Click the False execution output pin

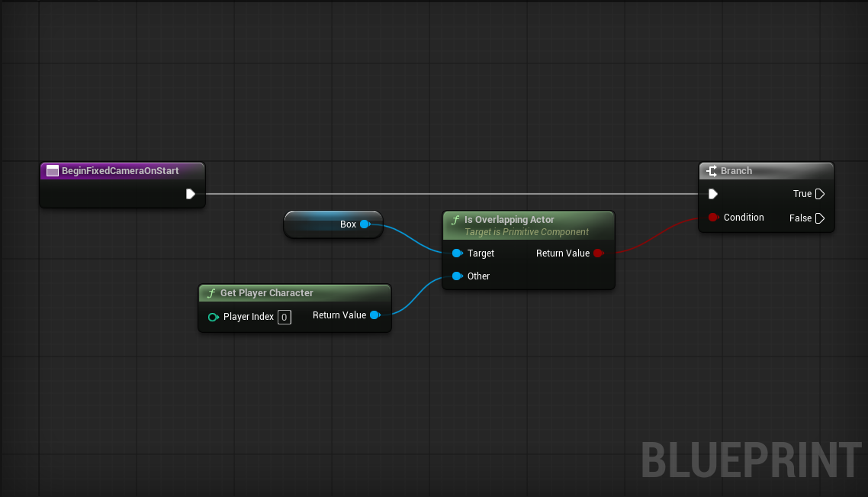[x=820, y=218]
